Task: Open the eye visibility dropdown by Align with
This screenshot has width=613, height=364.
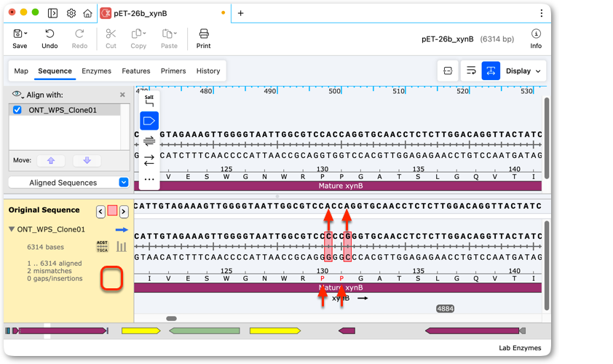Action: [x=18, y=95]
